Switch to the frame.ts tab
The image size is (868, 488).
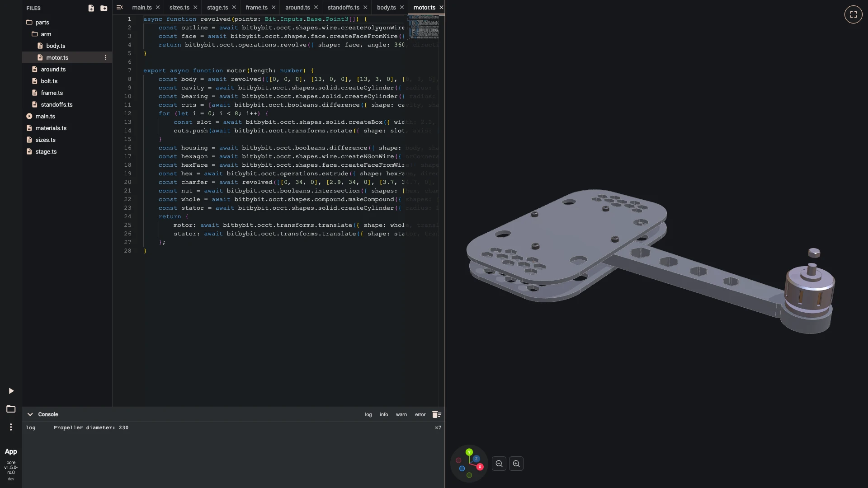[x=256, y=7]
